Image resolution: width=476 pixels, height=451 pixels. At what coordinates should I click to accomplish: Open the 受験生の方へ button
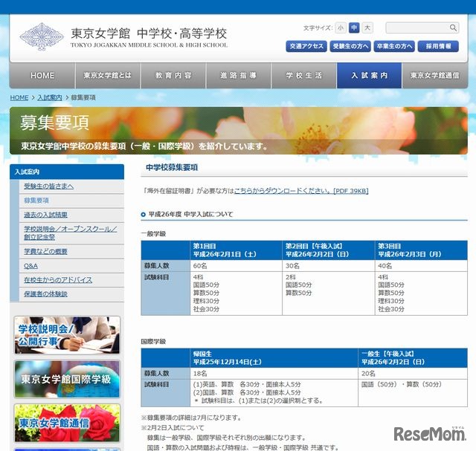click(350, 46)
